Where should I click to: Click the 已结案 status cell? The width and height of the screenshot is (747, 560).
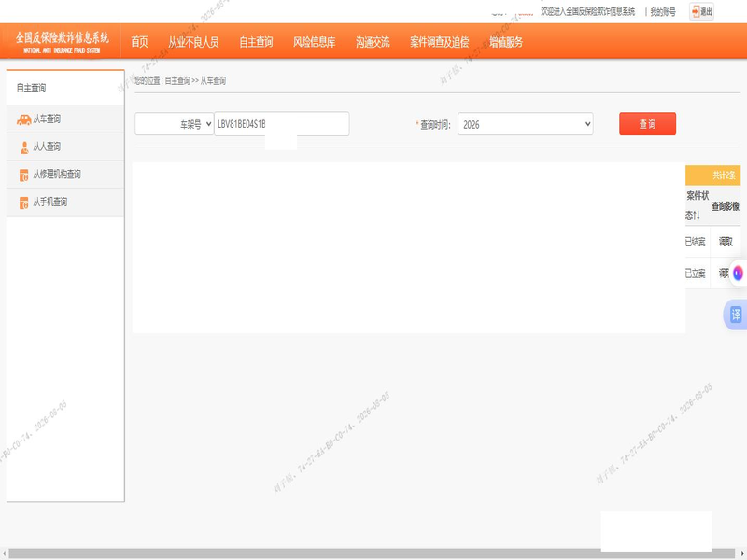tap(695, 242)
